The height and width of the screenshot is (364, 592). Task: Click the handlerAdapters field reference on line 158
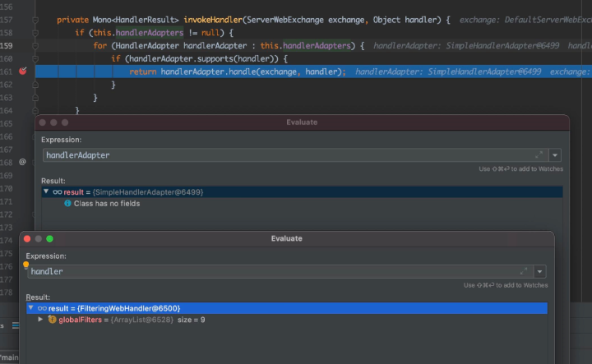(150, 33)
